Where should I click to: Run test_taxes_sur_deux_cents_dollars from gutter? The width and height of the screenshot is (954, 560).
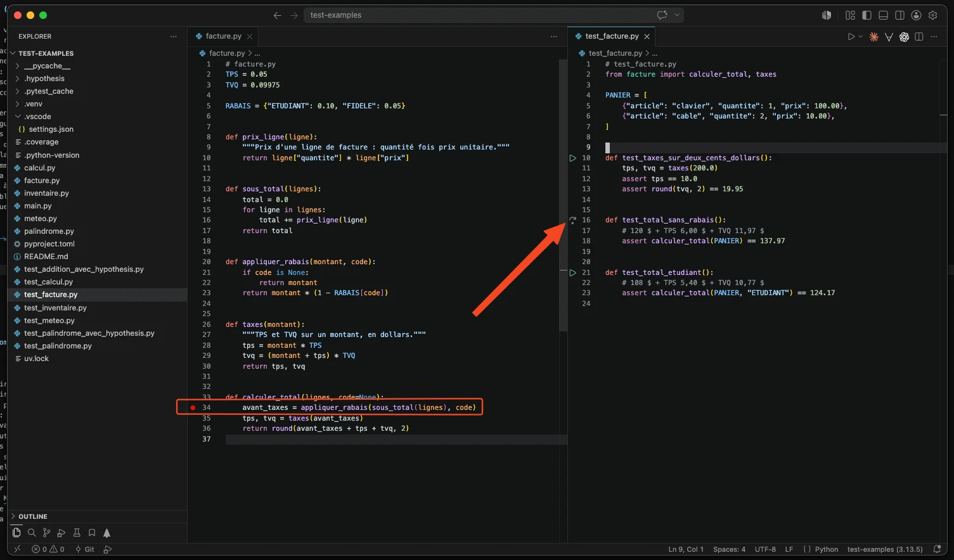point(572,158)
